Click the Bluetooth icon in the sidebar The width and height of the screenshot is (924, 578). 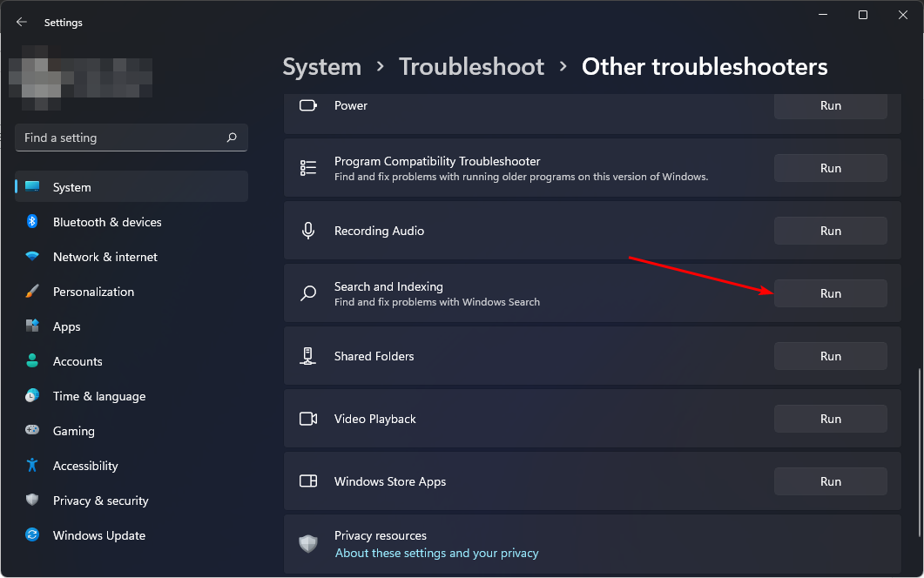pos(32,221)
